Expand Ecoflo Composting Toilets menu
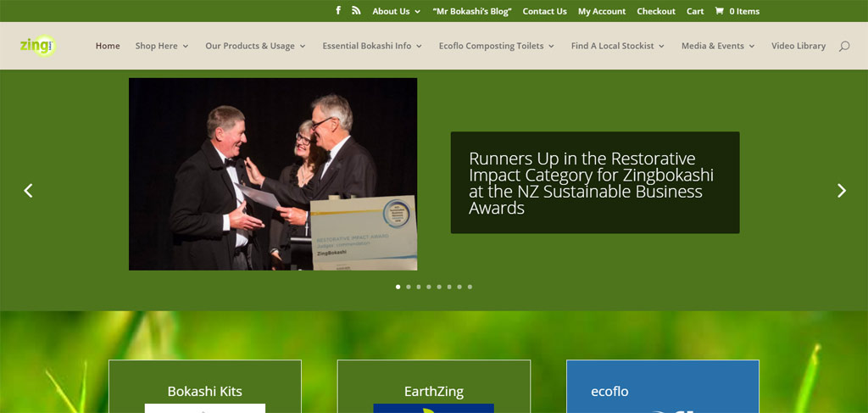Image resolution: width=868 pixels, height=413 pixels. click(497, 46)
